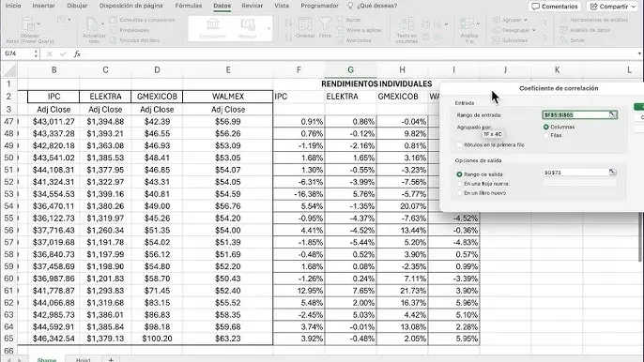Open Disposición de página tab
This screenshot has width=644, height=362.
tap(131, 6)
